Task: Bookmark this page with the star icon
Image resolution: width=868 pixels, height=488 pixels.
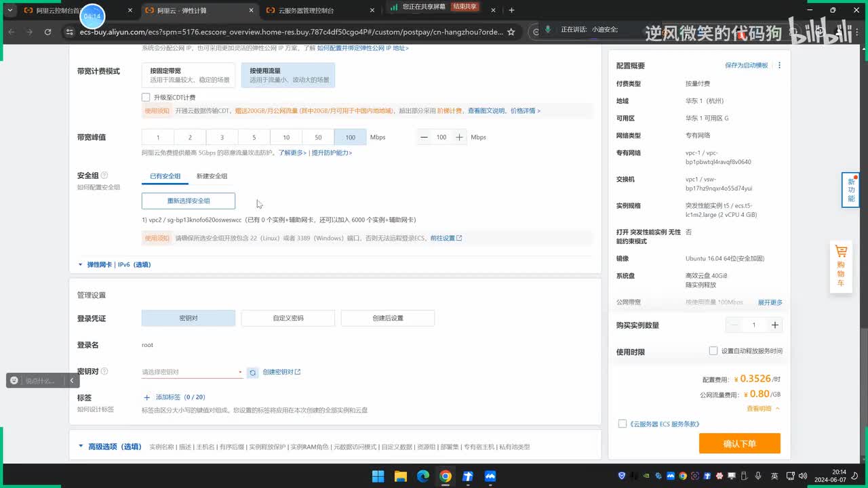Action: (511, 32)
